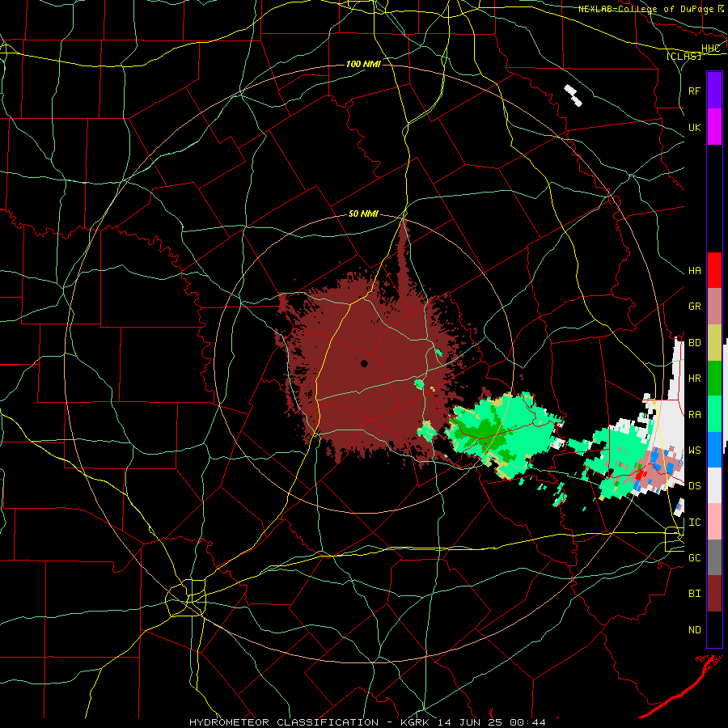Image resolution: width=728 pixels, height=728 pixels.
Task: Click the blue WS legend swatch
Action: (714, 450)
